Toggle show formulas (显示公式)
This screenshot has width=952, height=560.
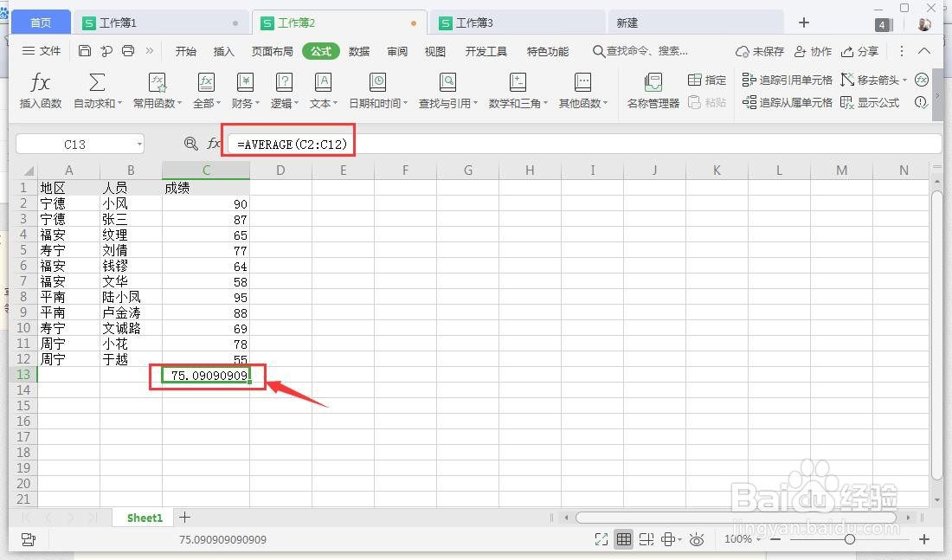870,102
